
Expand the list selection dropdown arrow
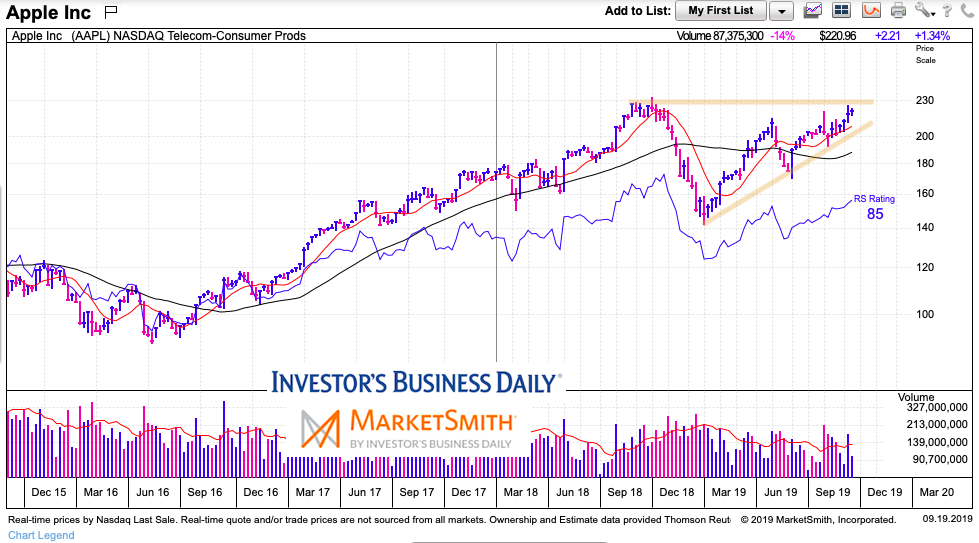781,11
